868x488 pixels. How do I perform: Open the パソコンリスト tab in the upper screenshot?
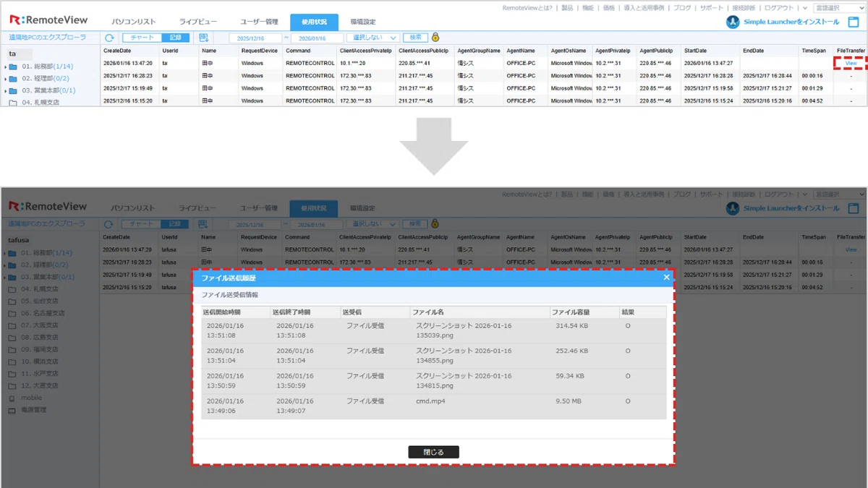[x=133, y=22]
